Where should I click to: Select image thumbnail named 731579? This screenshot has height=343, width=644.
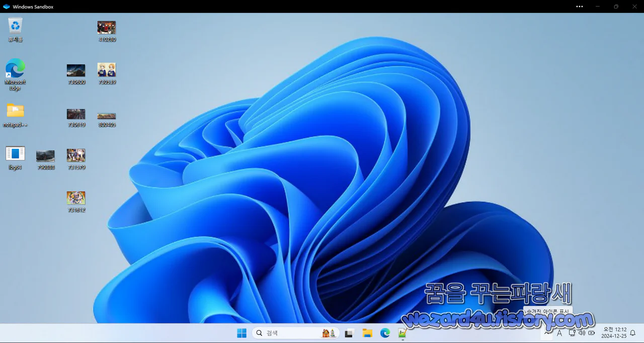pyautogui.click(x=76, y=158)
